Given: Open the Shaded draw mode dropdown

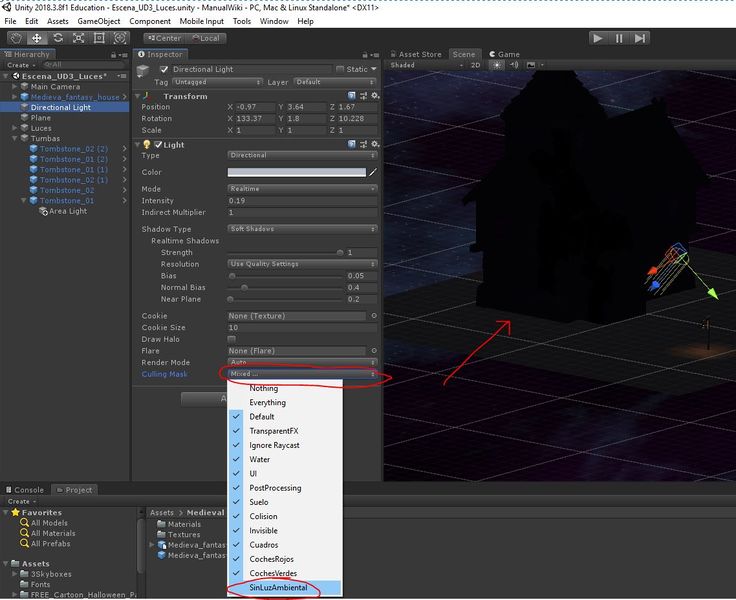Looking at the screenshot, I should (x=427, y=65).
